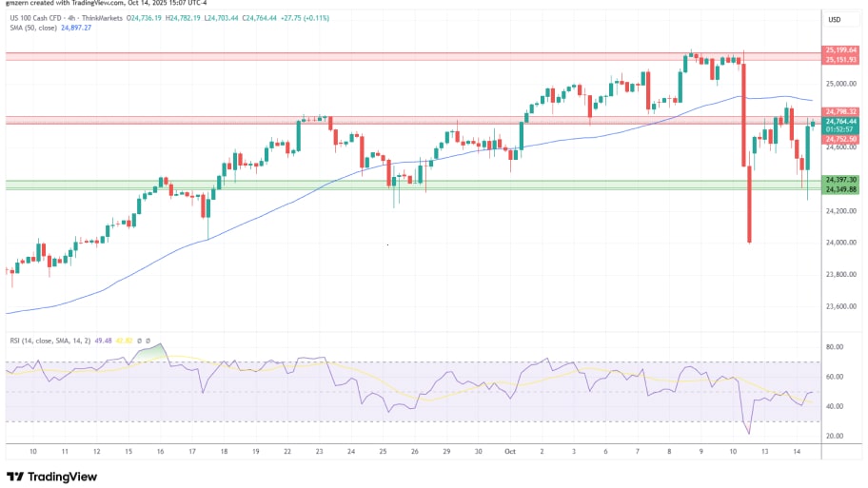Click the 24,752.50 red price label
The image size is (868, 488).
pyautogui.click(x=841, y=139)
